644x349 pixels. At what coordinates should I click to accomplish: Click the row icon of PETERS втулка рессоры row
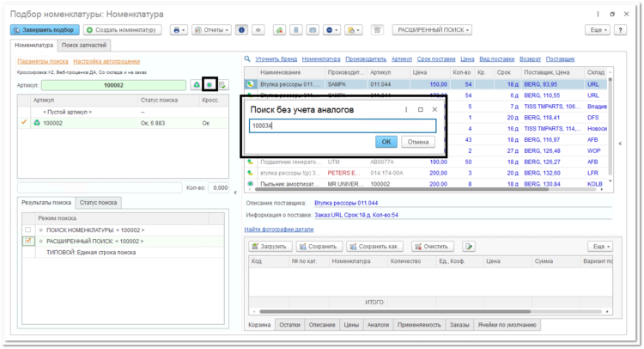(x=250, y=173)
